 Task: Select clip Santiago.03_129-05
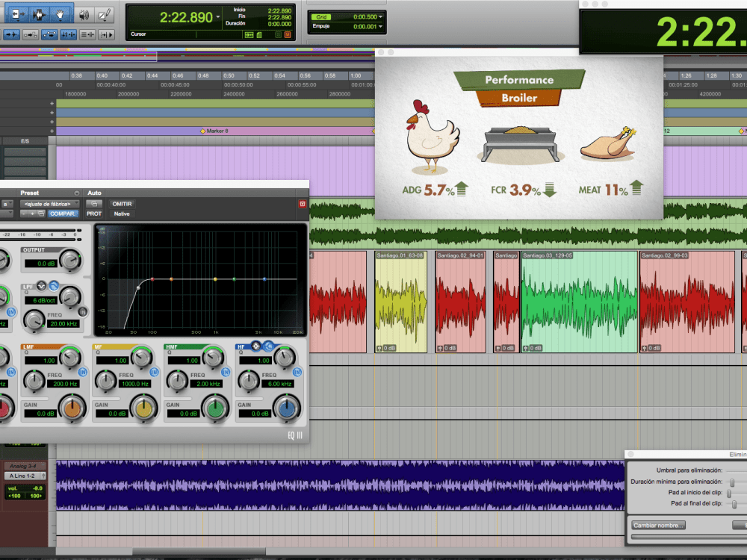tap(580, 302)
